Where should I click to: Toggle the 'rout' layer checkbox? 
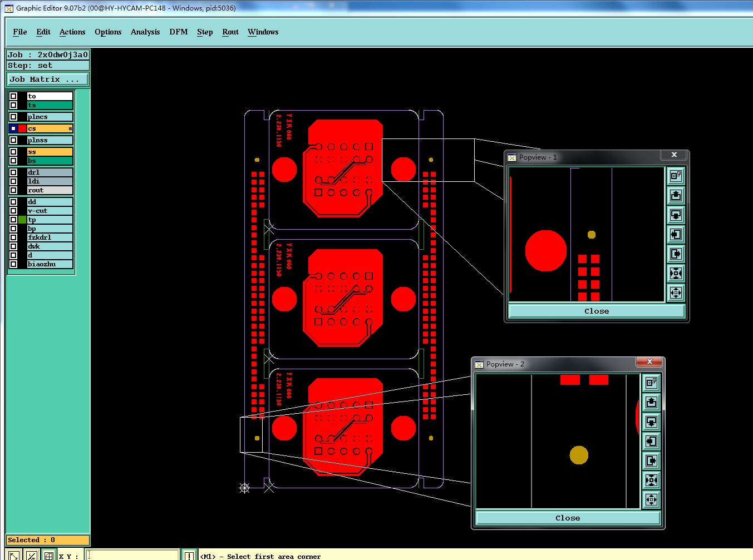(x=13, y=190)
